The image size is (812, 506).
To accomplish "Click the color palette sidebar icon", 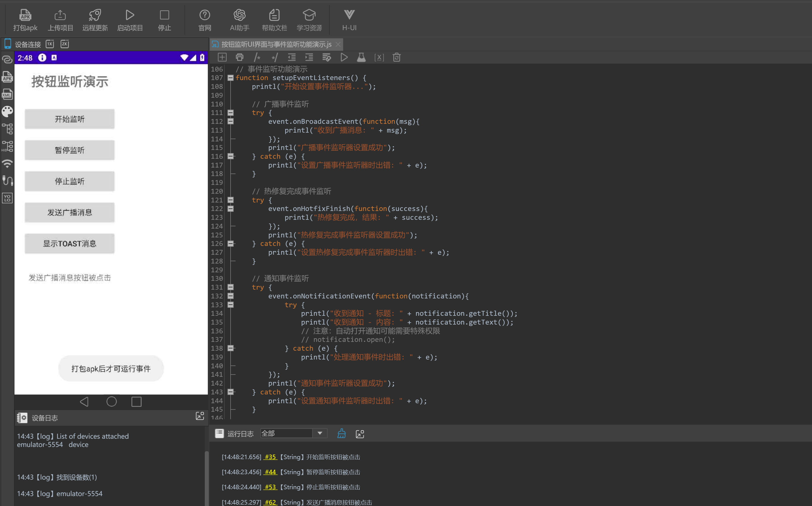I will (7, 111).
